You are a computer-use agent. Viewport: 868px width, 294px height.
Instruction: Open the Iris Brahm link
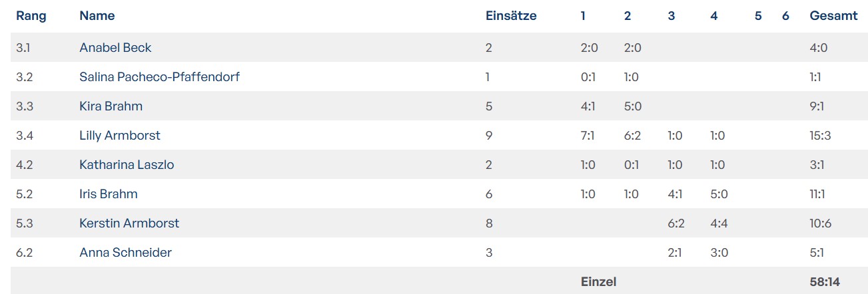pyautogui.click(x=109, y=194)
